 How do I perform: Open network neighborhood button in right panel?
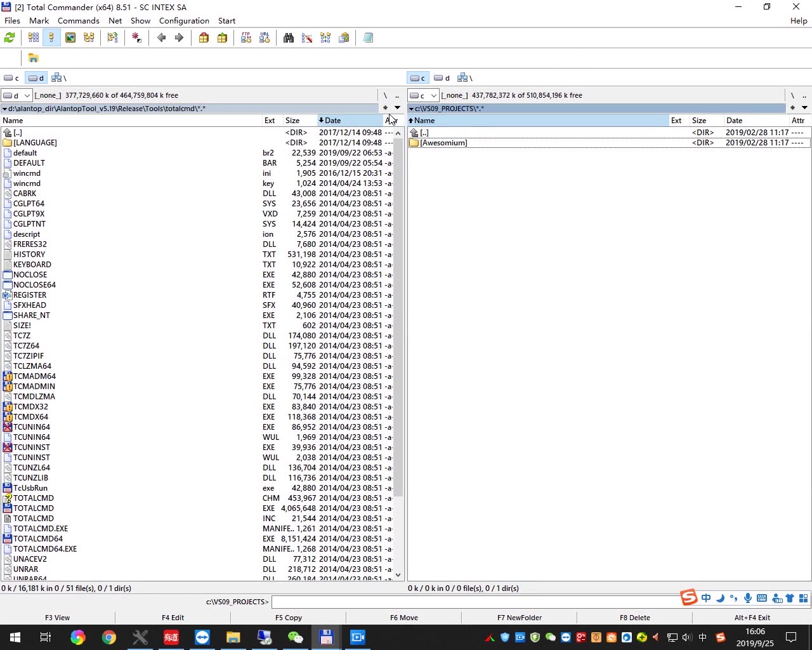coord(465,78)
